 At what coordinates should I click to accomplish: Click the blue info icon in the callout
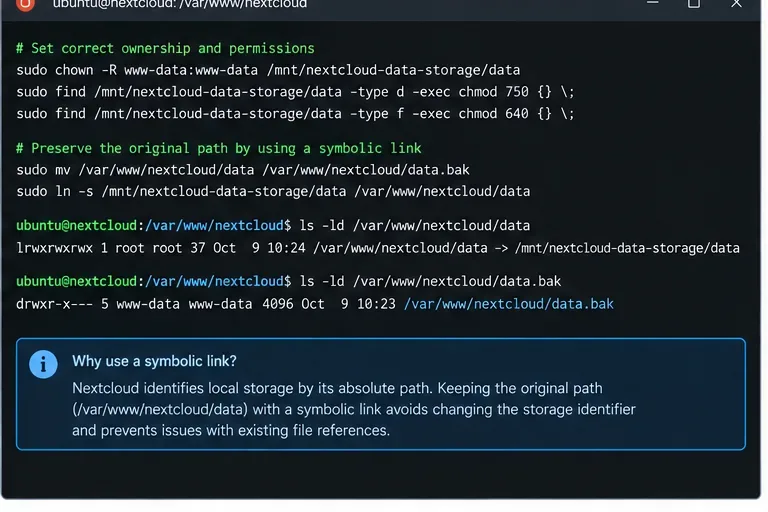(x=43, y=364)
